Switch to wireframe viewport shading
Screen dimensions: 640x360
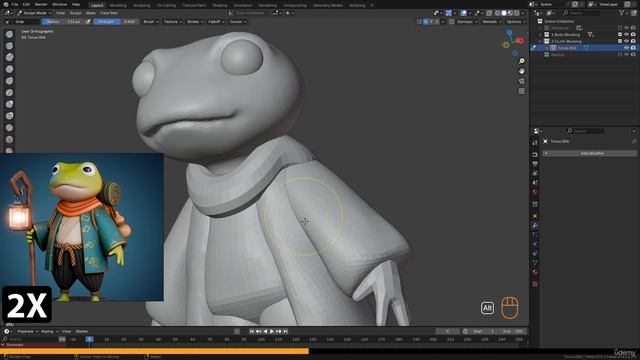[x=497, y=13]
